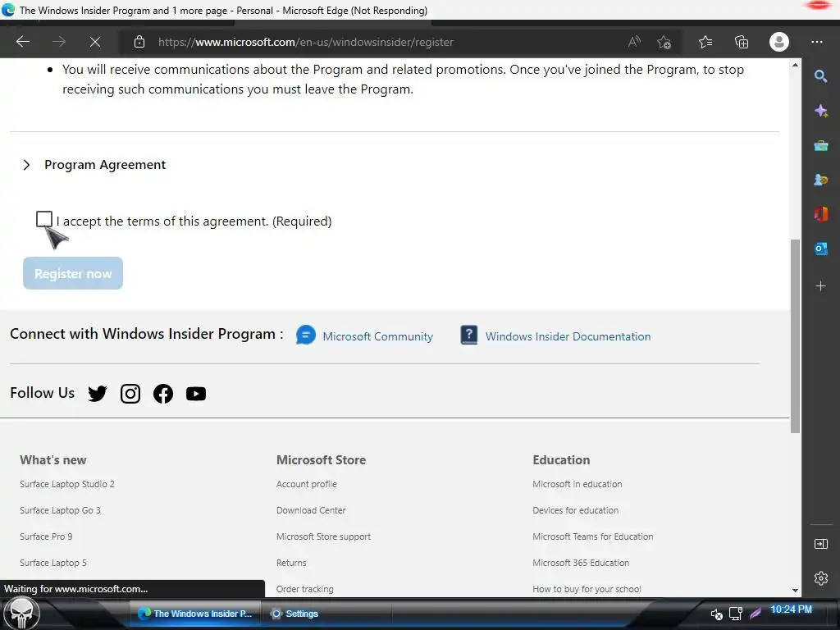
Task: Open the Facebook icon under Follow Us
Action: pos(163,394)
